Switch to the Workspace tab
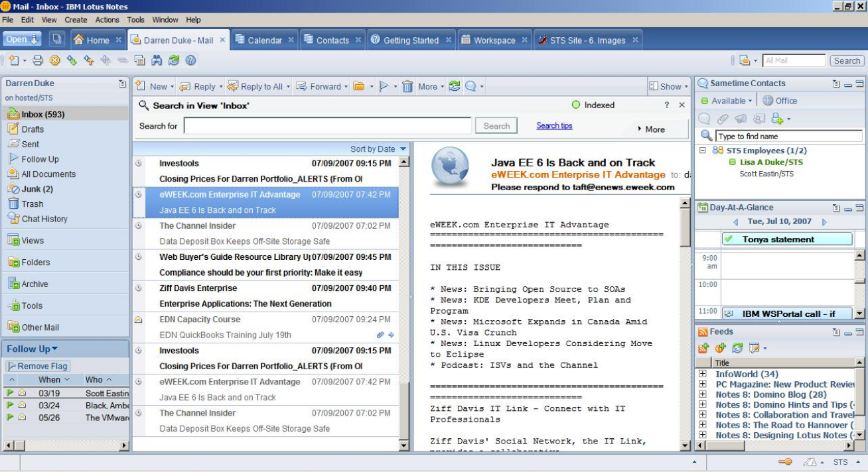The height and width of the screenshot is (472, 868). [494, 40]
